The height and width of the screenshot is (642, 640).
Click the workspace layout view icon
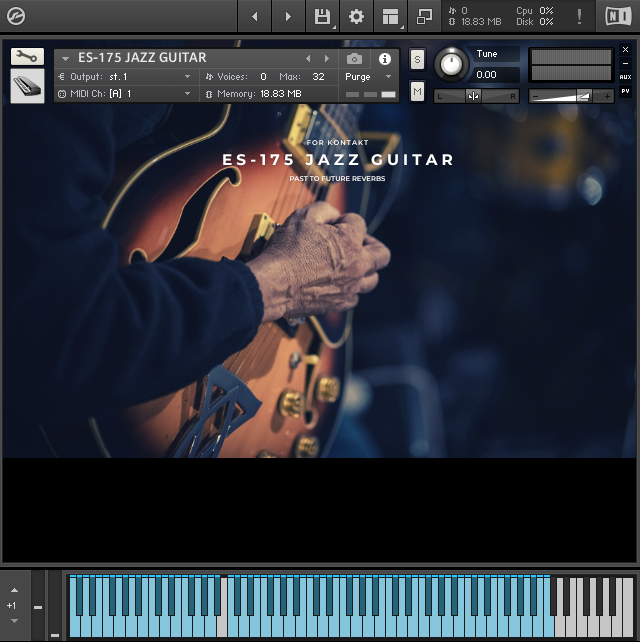point(389,16)
